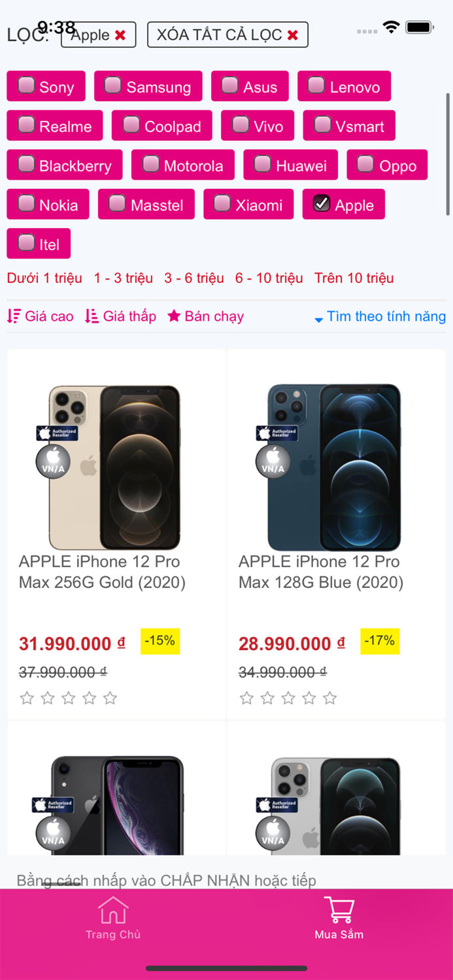The width and height of the screenshot is (453, 980).
Task: Open iPhone 12 Pro Max 256G Gold title
Action: (102, 572)
